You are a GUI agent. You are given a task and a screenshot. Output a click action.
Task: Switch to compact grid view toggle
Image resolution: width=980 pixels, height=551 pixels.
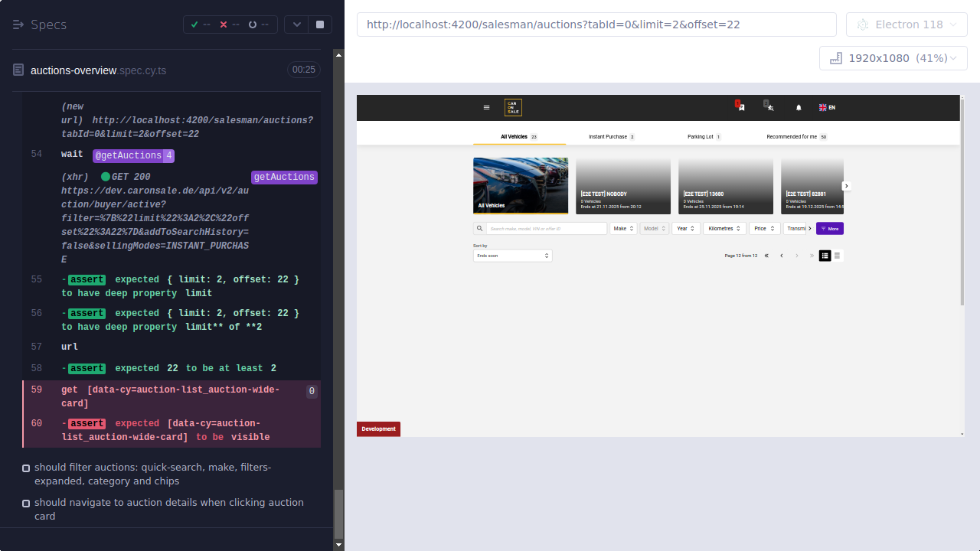[838, 256]
